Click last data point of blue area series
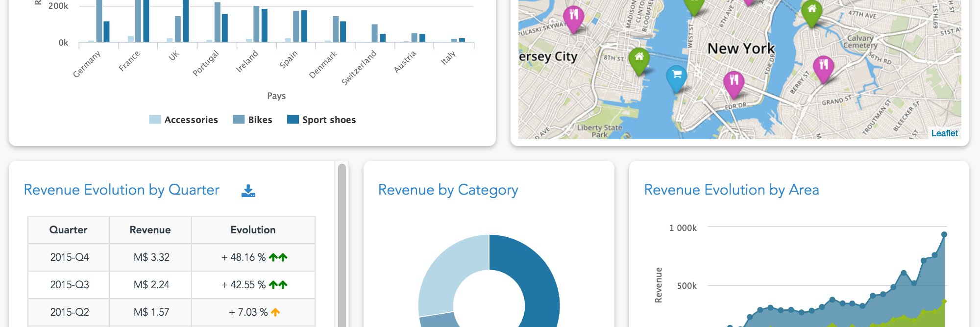The width and height of the screenshot is (980, 327). click(944, 234)
